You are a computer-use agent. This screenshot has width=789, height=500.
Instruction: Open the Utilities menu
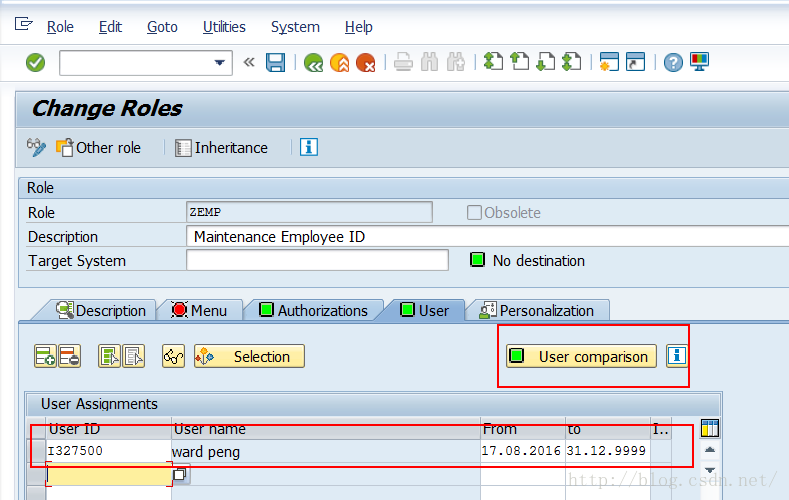point(224,27)
